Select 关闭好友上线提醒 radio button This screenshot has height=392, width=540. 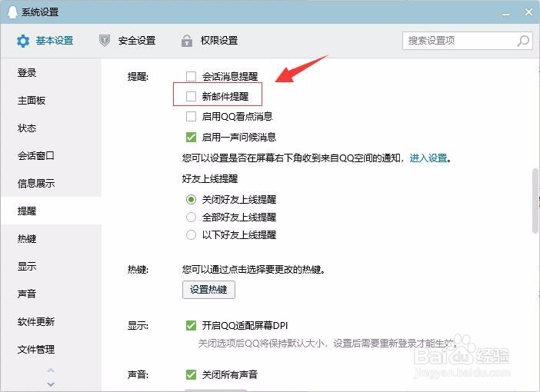[191, 200]
